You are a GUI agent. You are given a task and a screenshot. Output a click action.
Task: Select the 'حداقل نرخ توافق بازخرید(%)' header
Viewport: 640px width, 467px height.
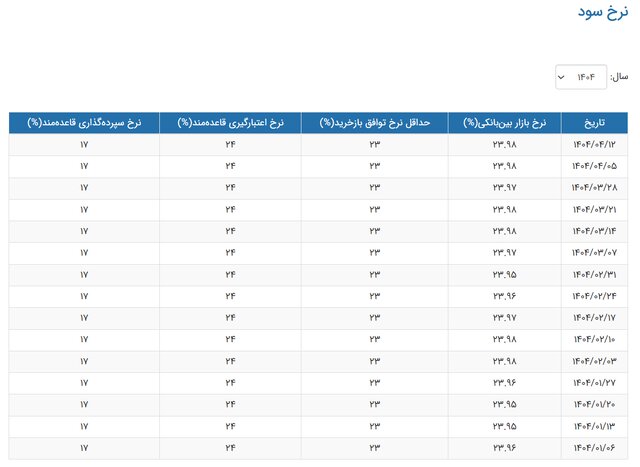[x=375, y=123]
